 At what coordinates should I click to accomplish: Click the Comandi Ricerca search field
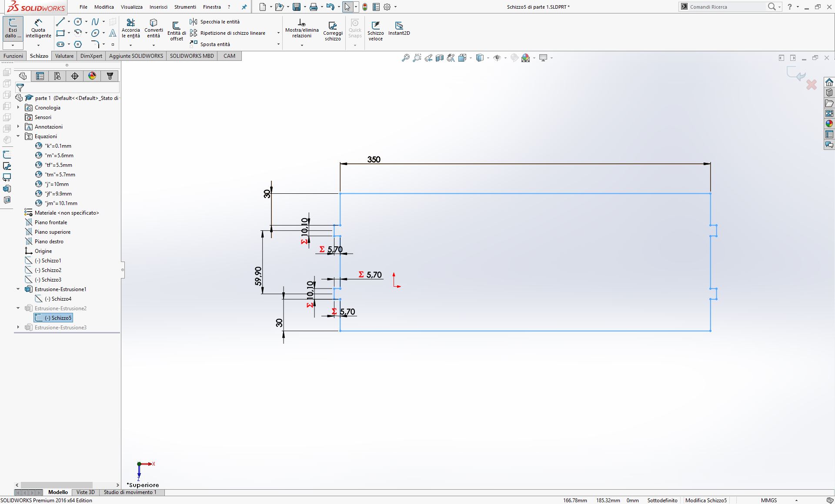726,7
